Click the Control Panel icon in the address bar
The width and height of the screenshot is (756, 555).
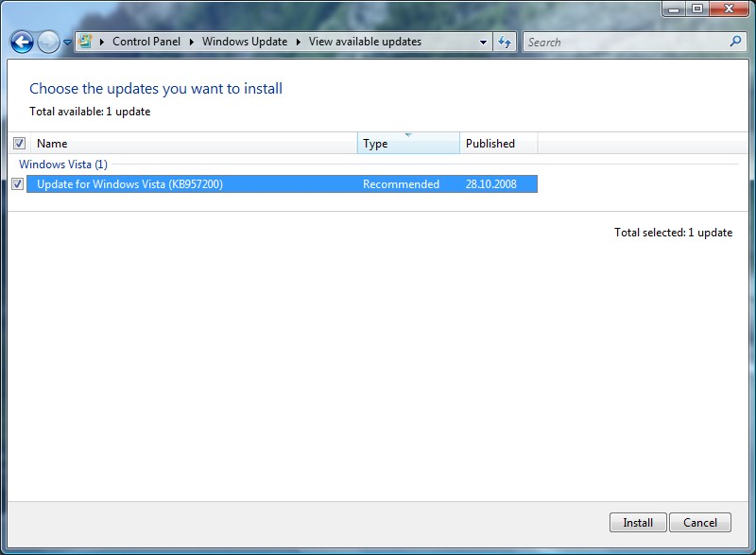85,42
